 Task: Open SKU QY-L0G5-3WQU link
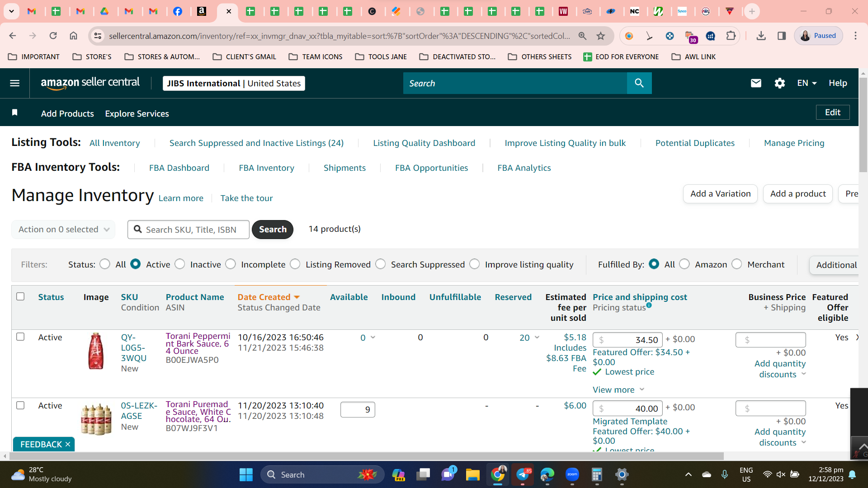coord(134,347)
